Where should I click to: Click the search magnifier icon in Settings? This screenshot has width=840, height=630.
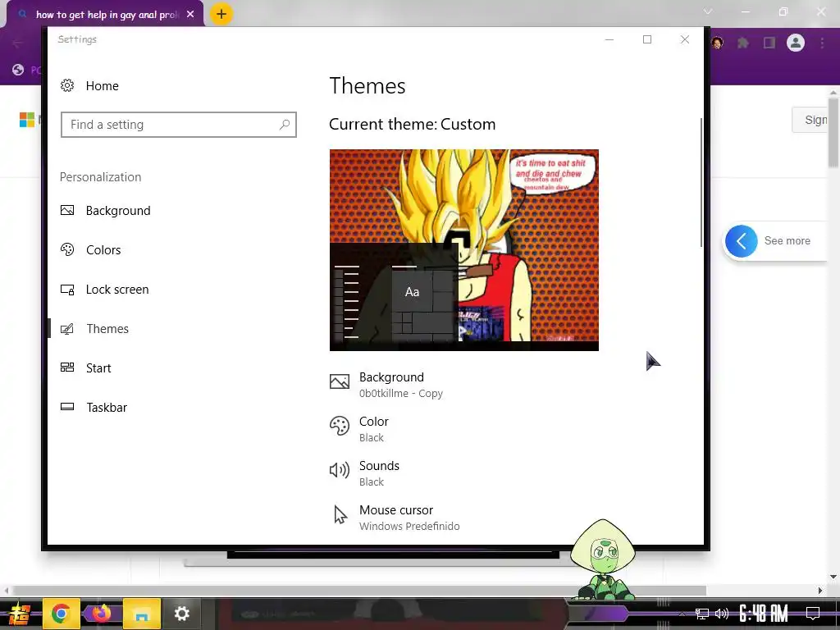click(285, 125)
